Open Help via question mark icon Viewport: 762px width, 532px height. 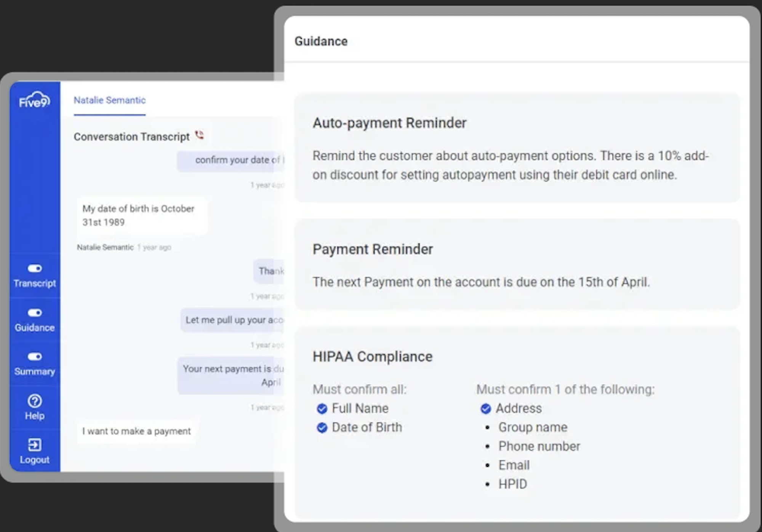(35, 401)
